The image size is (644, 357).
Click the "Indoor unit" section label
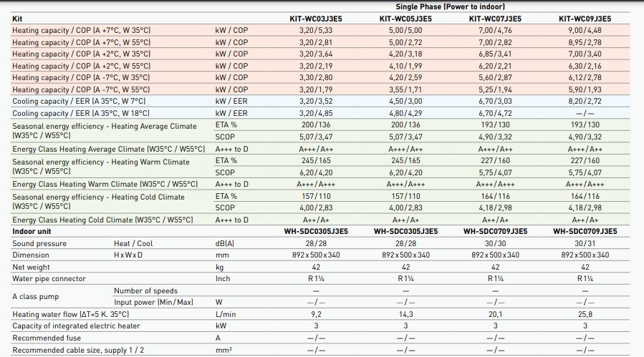32,232
